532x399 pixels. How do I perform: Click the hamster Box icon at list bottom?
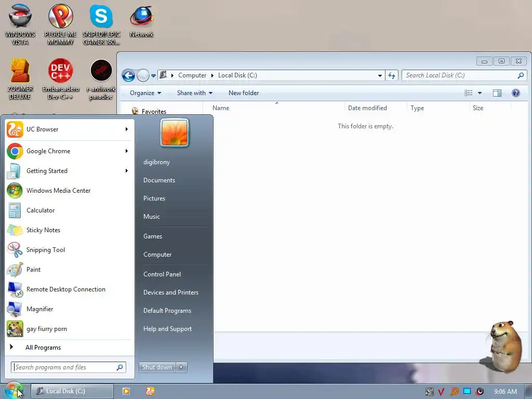point(15,329)
